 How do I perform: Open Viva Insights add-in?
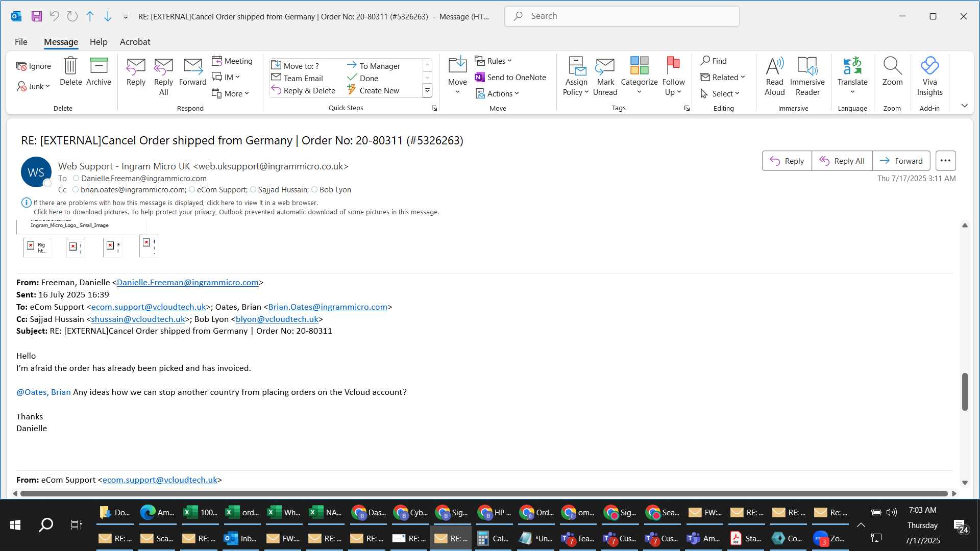929,77
